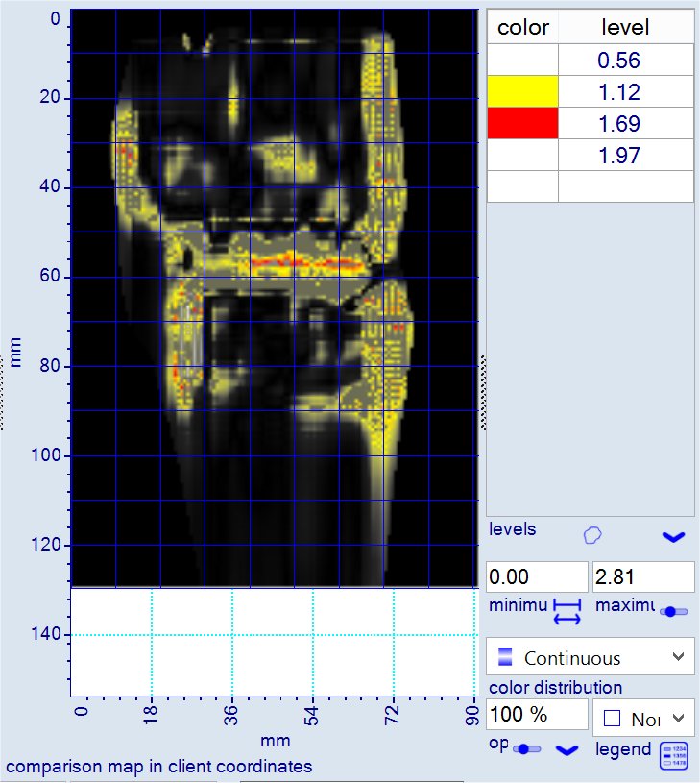
Task: Select the yellow color swatch
Action: coord(522,92)
